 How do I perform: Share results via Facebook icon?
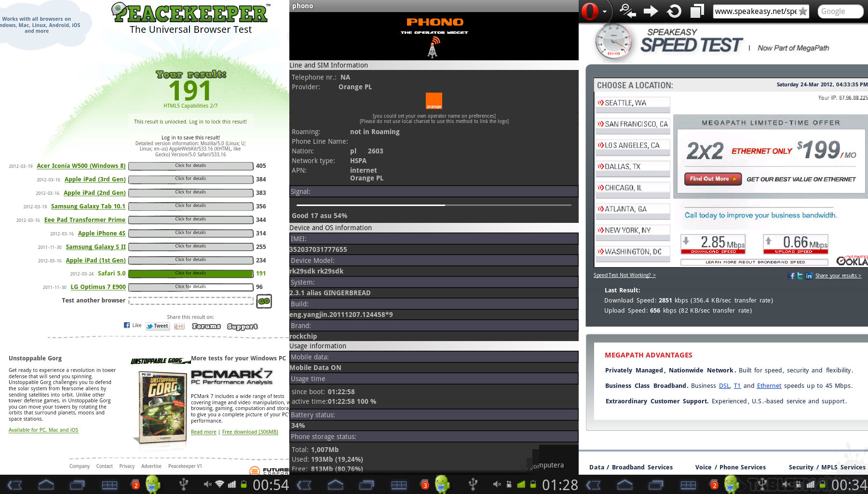[x=791, y=275]
